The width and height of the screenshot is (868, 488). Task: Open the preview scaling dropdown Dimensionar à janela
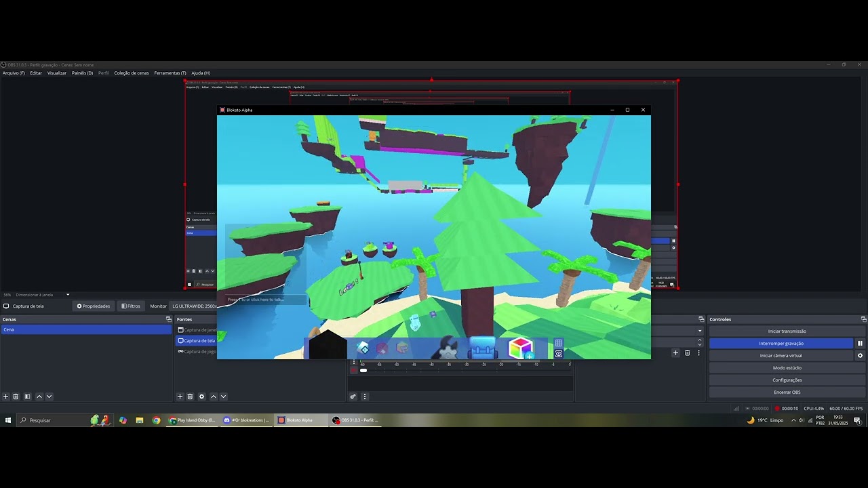43,295
